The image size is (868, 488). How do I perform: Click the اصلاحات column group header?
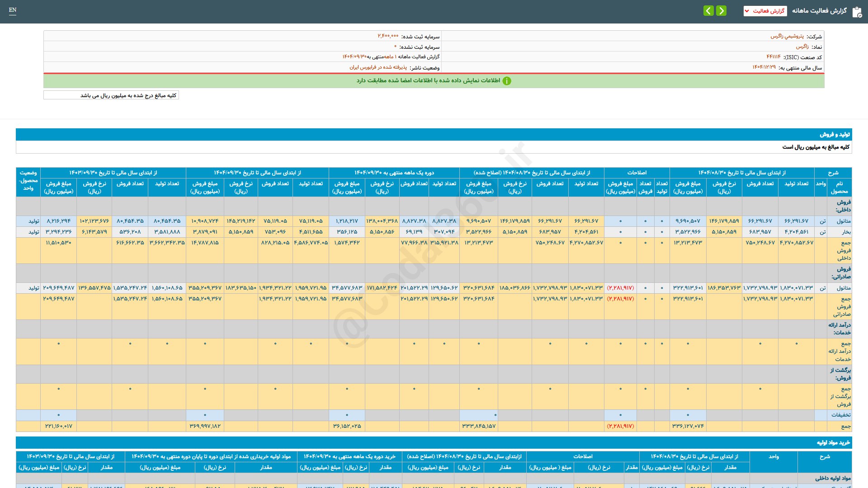[637, 173]
